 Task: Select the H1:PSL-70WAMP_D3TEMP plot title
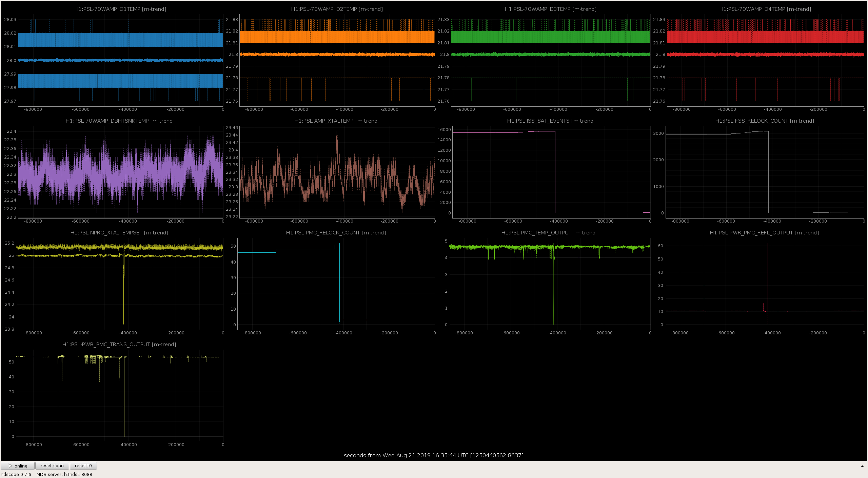click(x=551, y=9)
